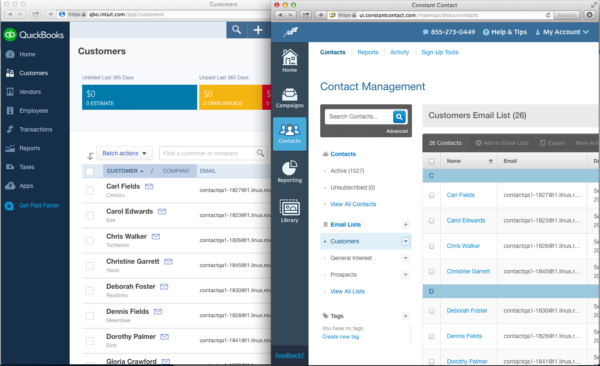This screenshot has width=600, height=366.
Task: Click the yellow $0 Open Invoice bar
Action: tap(230, 97)
